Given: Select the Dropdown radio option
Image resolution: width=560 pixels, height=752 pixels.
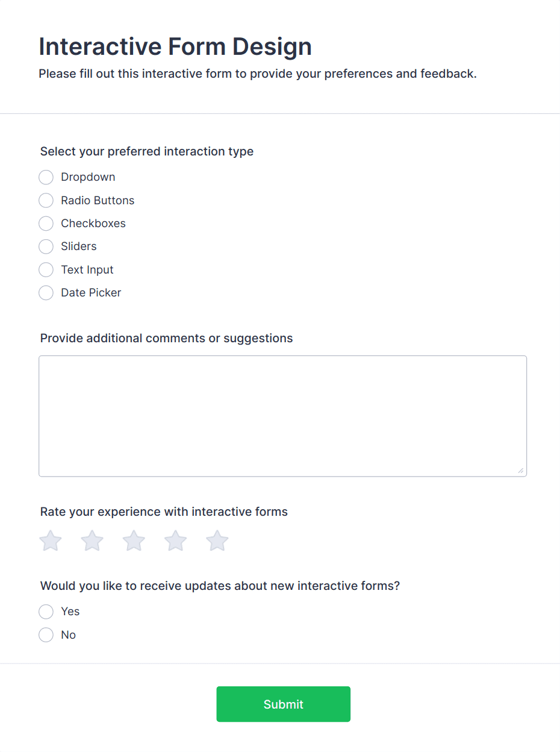Looking at the screenshot, I should click(46, 177).
